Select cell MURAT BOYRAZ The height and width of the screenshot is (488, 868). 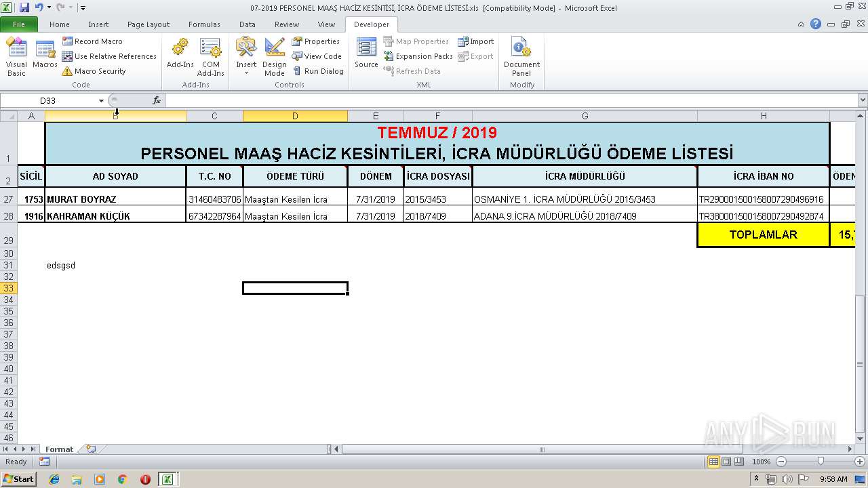115,199
